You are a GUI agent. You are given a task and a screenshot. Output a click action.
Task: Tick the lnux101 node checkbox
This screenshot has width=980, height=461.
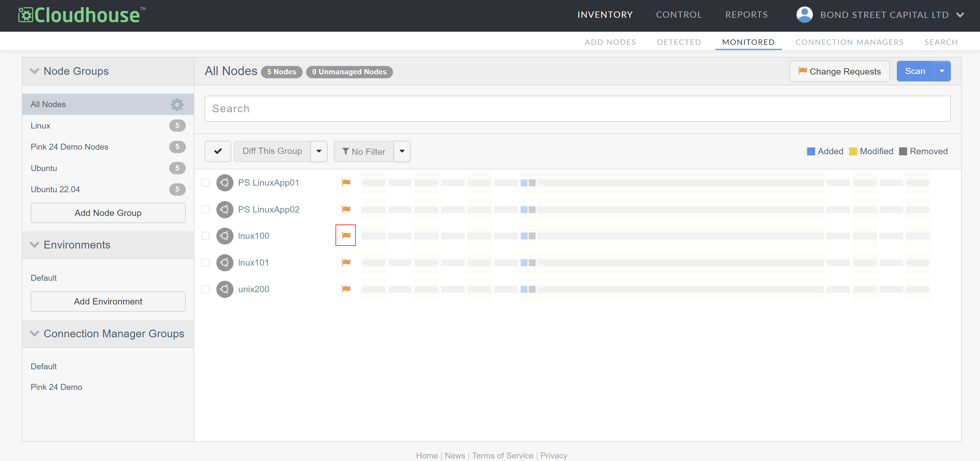point(205,262)
